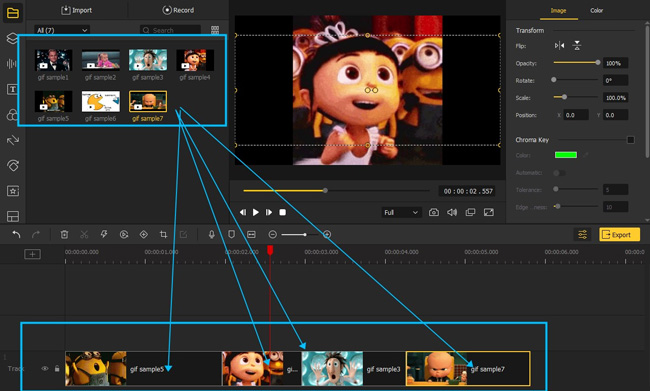Switch to the Image tab
Viewport: 650px width, 391px height.
click(x=558, y=10)
